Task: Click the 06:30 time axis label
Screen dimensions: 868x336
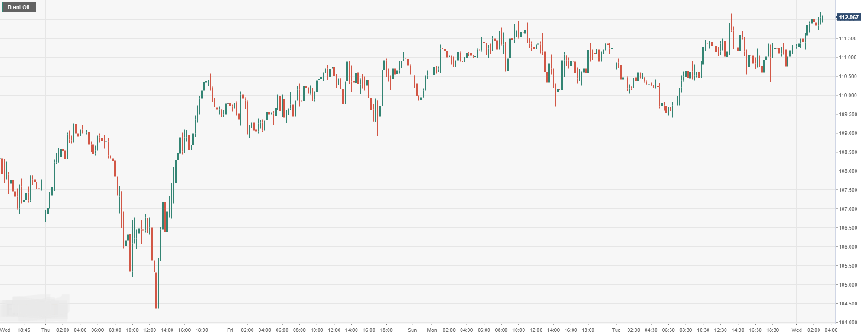Action: 668,330
